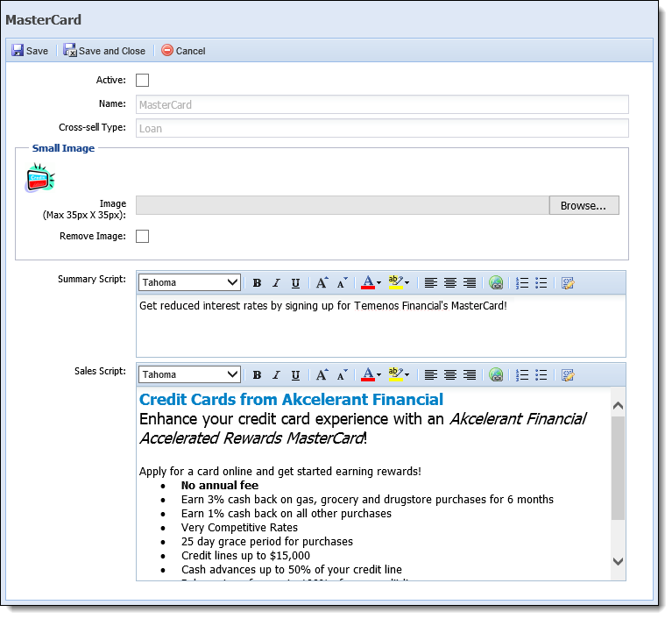672x619 pixels.
Task: Click Sales Script scrollbar up arrow
Action: pyautogui.click(x=618, y=406)
